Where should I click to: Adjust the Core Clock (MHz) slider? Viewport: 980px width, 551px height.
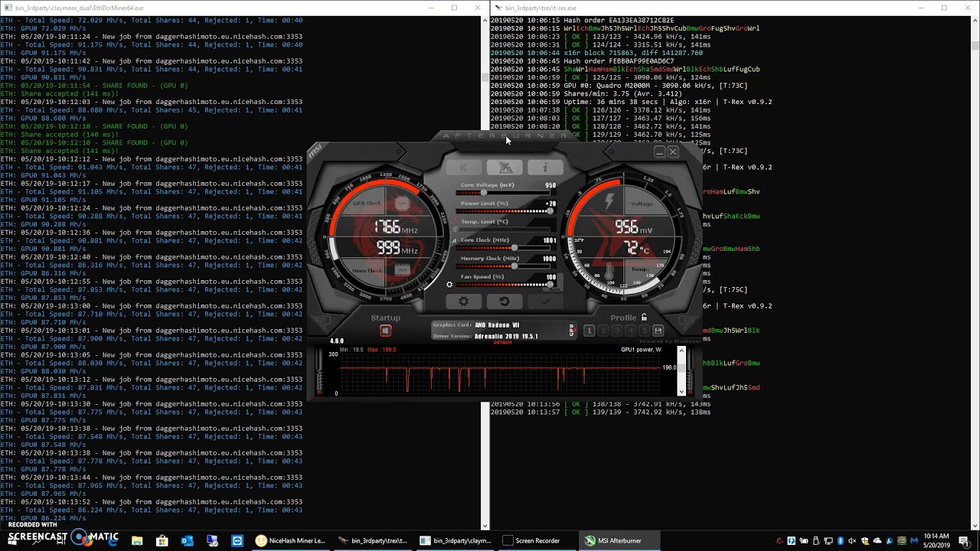tap(505, 247)
